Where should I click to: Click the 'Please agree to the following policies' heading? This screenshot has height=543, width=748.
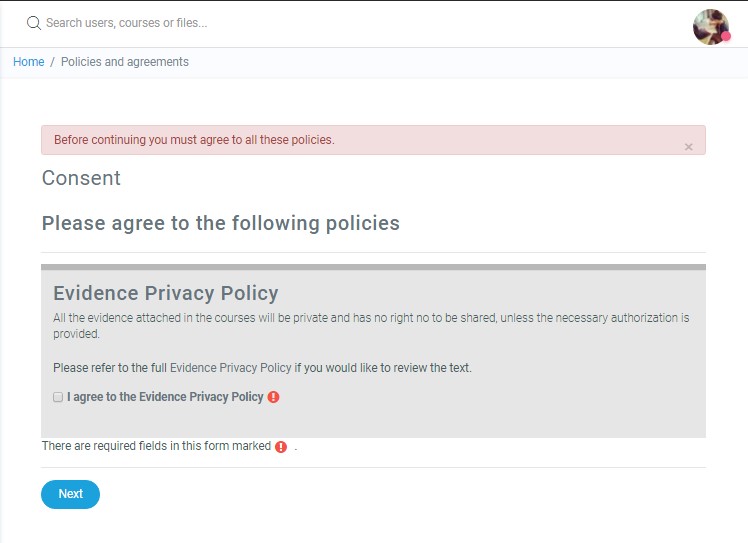[220, 223]
